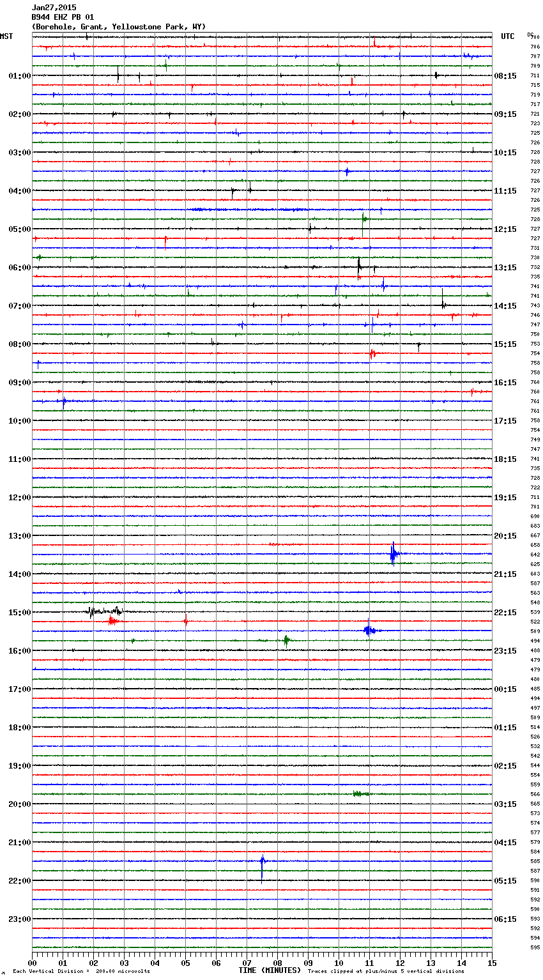Select the 12:00 MST row label
543x980 pixels.
(x=19, y=498)
